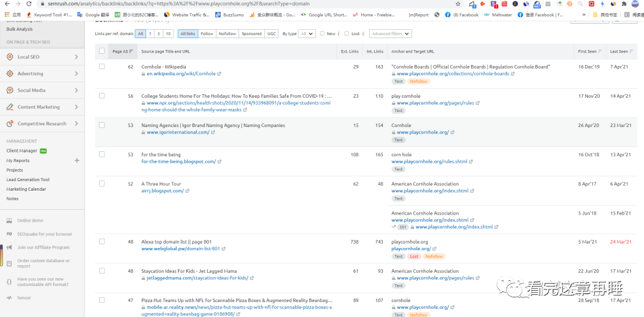Open the external link icon next to en.wikipedia.org/wiki/Cornhole
Screen dimensions: 644x317
pos(219,74)
